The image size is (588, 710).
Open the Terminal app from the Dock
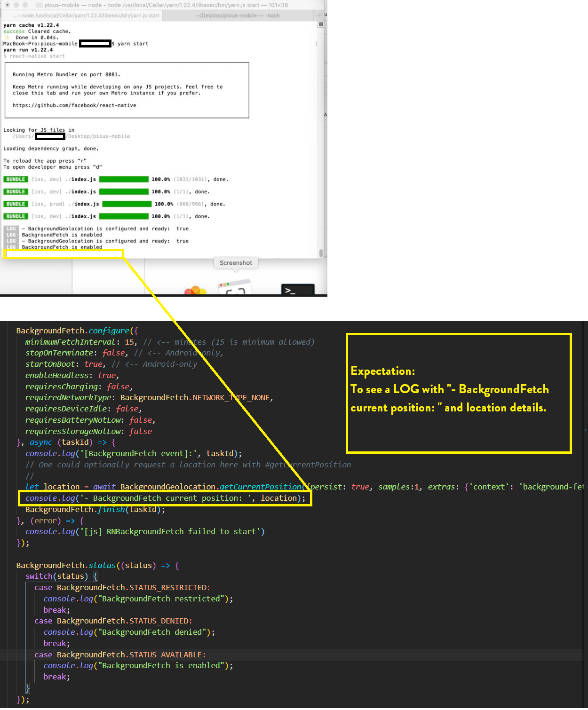click(297, 289)
